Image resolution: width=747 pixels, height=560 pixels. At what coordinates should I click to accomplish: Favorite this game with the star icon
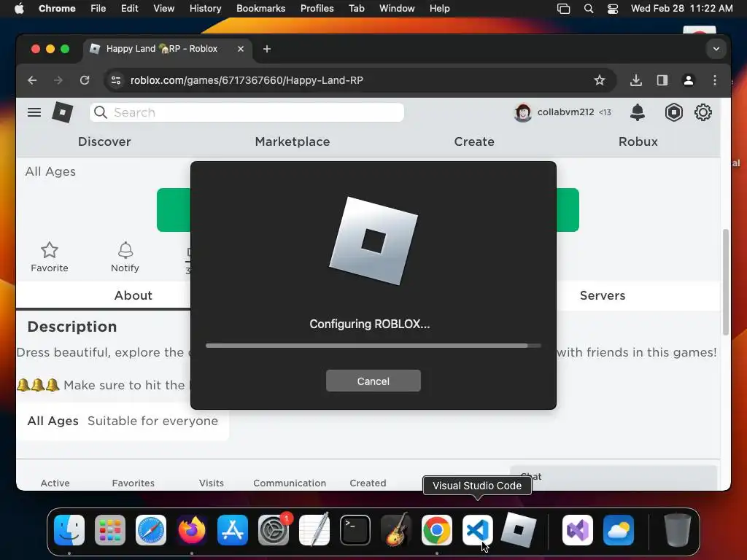tap(50, 250)
